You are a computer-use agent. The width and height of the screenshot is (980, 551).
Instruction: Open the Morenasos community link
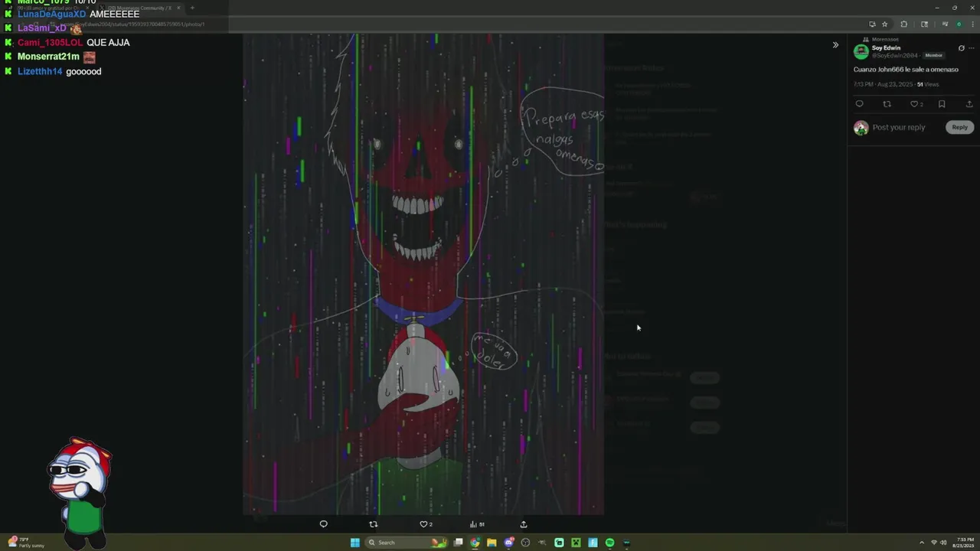coord(885,39)
